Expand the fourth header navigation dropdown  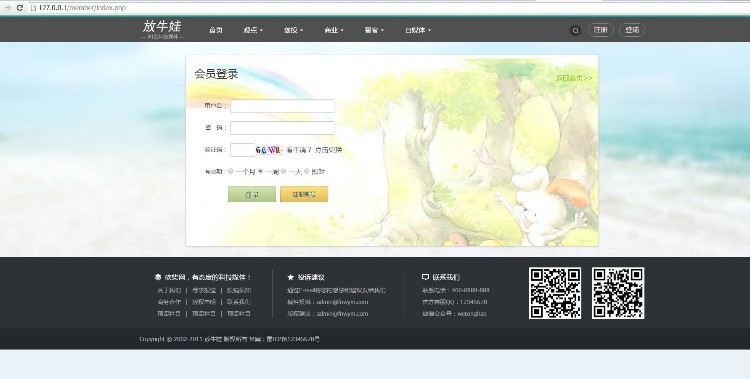(374, 30)
